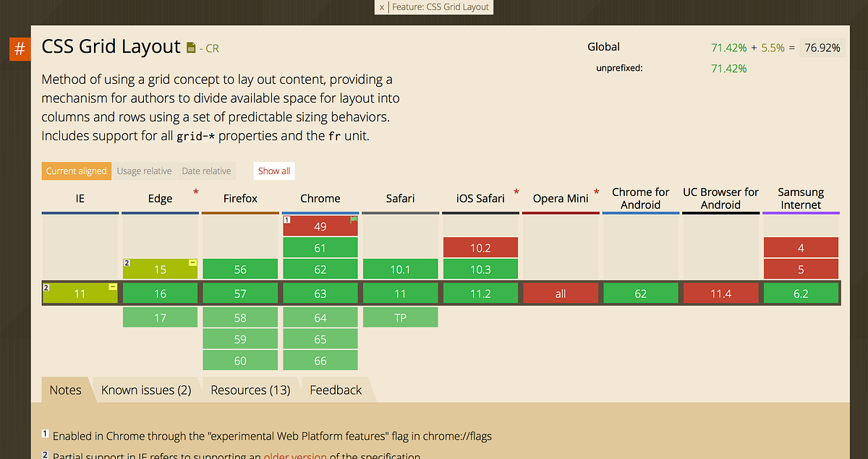Follow the older version link in footnote 2
Screen dimensions: 868x459
[294, 456]
